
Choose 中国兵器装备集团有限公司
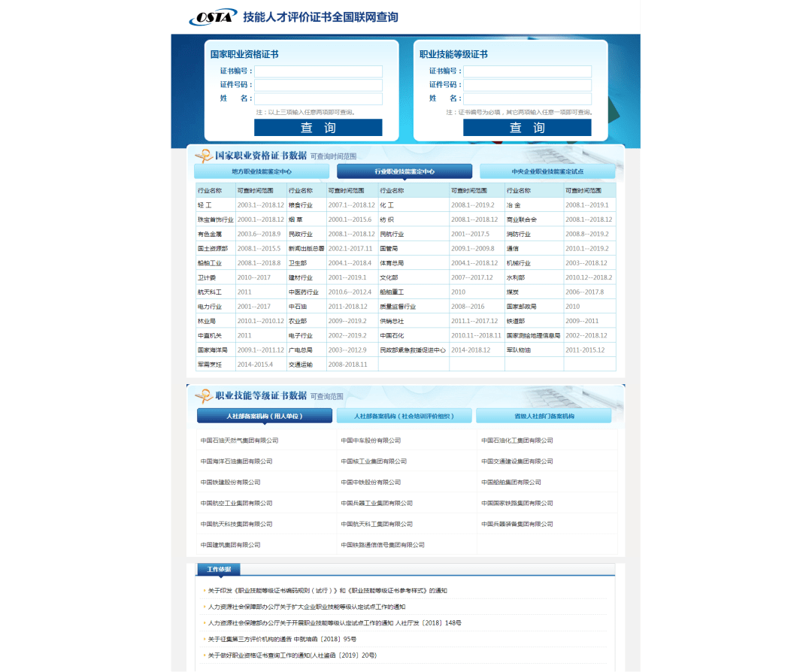pyautogui.click(x=517, y=524)
